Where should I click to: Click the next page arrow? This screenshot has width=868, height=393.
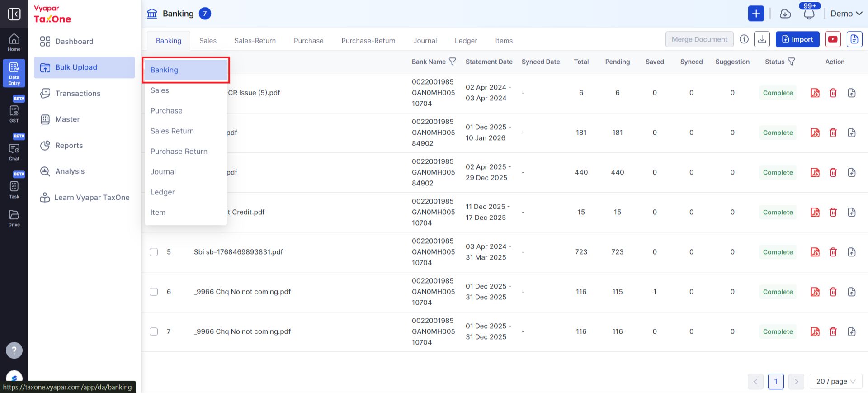click(796, 381)
